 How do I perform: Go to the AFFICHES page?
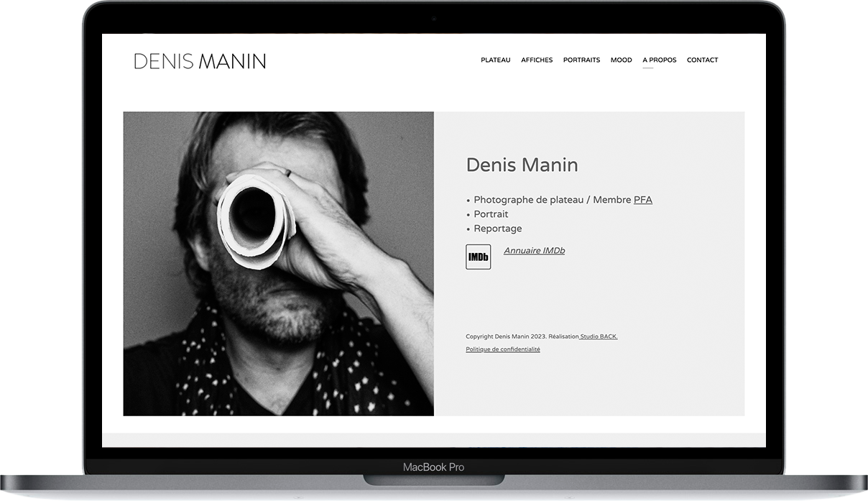pyautogui.click(x=537, y=60)
